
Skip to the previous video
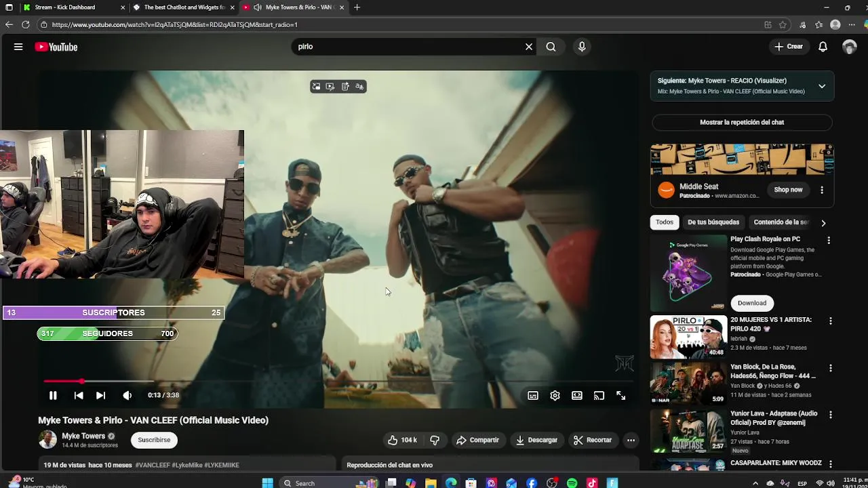tap(79, 395)
